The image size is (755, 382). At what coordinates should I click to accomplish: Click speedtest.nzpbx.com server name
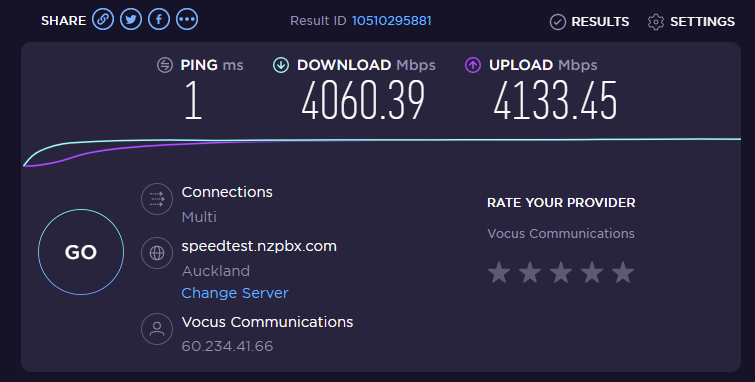coord(259,246)
